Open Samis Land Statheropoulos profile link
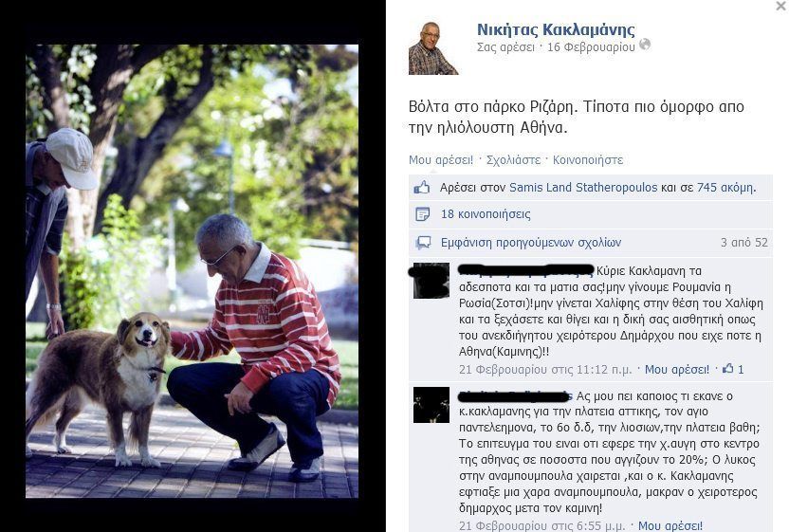The width and height of the screenshot is (789, 532). [583, 187]
